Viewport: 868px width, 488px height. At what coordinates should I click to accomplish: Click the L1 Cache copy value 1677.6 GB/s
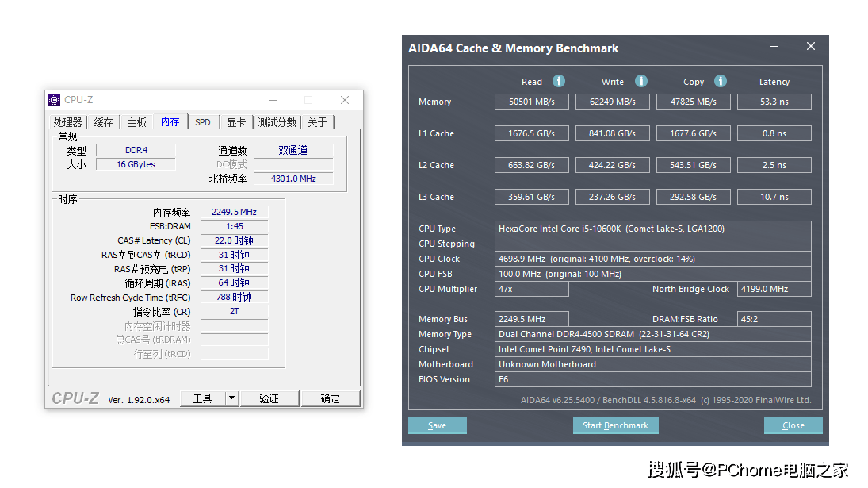693,133
